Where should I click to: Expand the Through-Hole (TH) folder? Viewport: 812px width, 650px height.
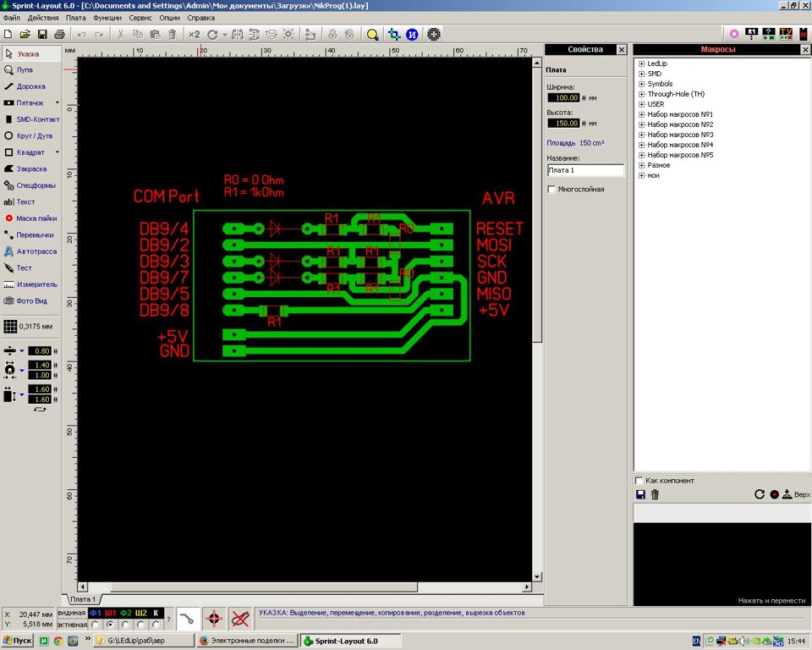[x=642, y=94]
